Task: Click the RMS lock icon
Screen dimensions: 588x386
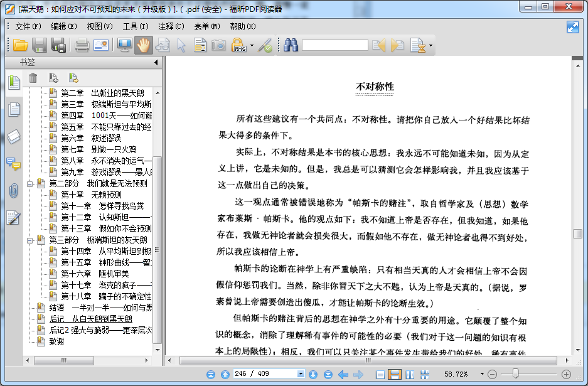Action: (x=238, y=45)
